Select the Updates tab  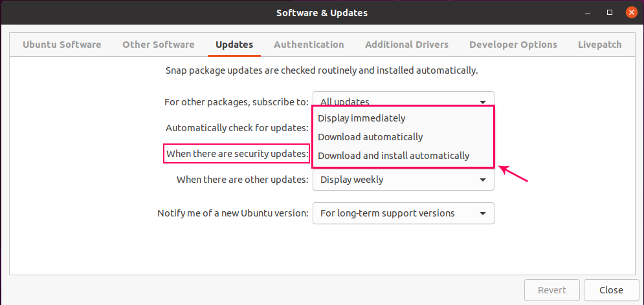[234, 45]
